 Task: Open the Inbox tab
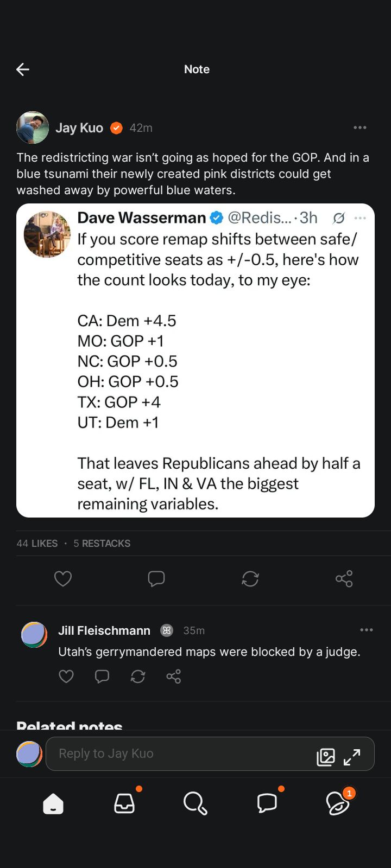tap(124, 803)
